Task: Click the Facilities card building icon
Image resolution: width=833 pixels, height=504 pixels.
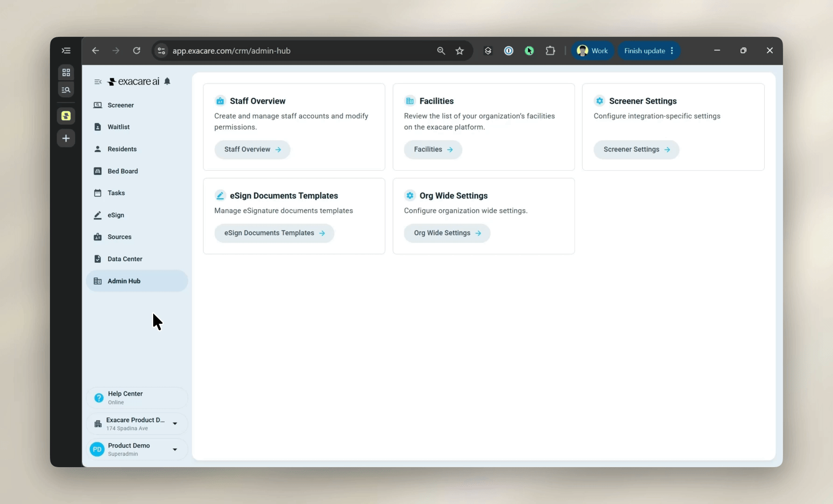Action: [409, 101]
